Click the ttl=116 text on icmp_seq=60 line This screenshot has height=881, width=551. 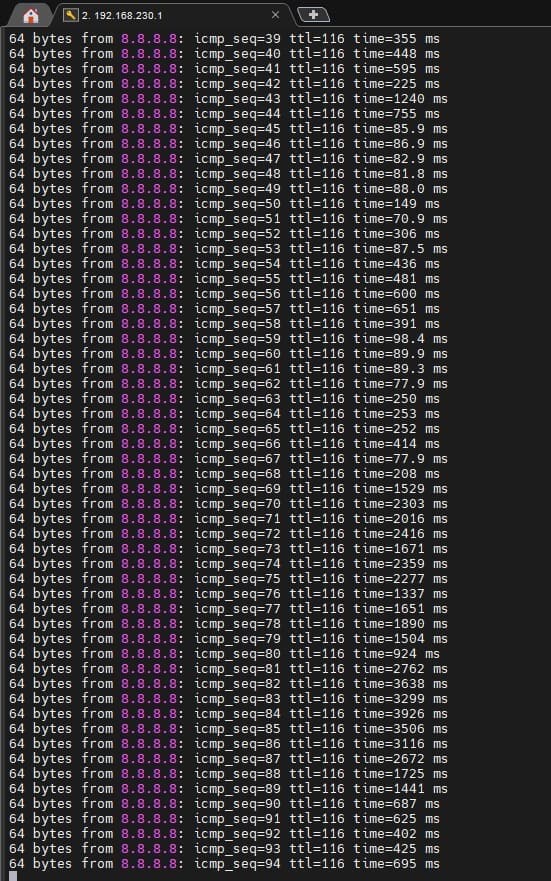pyautogui.click(x=317, y=354)
